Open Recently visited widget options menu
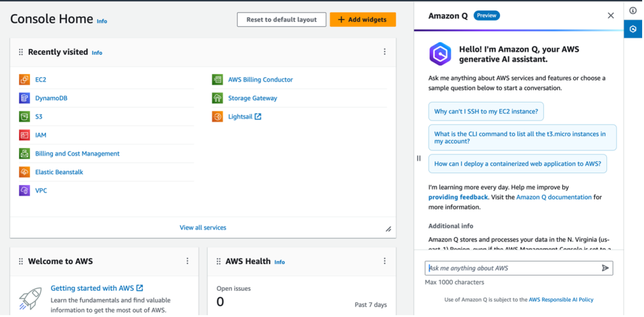The width and height of the screenshot is (644, 317). (x=385, y=52)
